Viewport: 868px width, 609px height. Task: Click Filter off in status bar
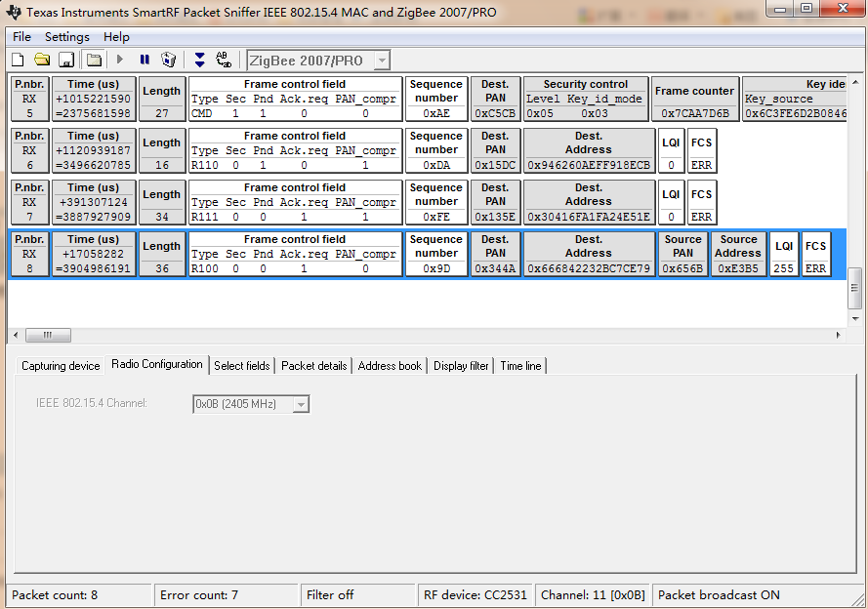click(330, 595)
